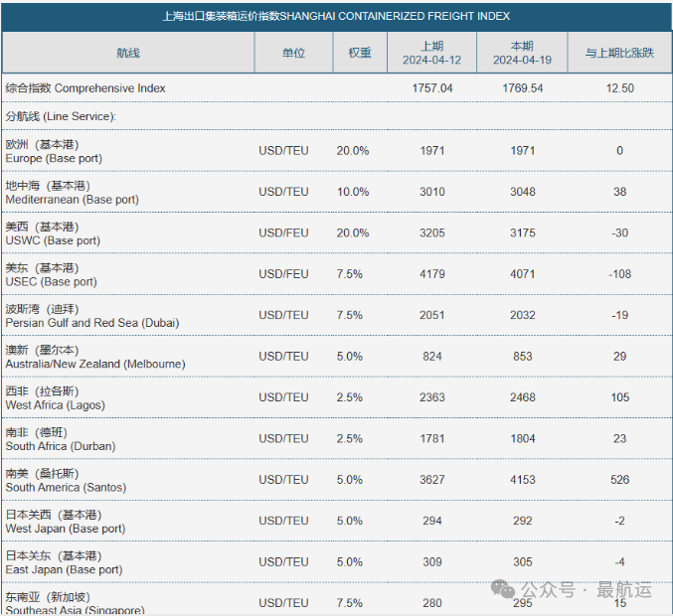Select the South America (Santos) route
673x616 pixels.
(x=66, y=481)
